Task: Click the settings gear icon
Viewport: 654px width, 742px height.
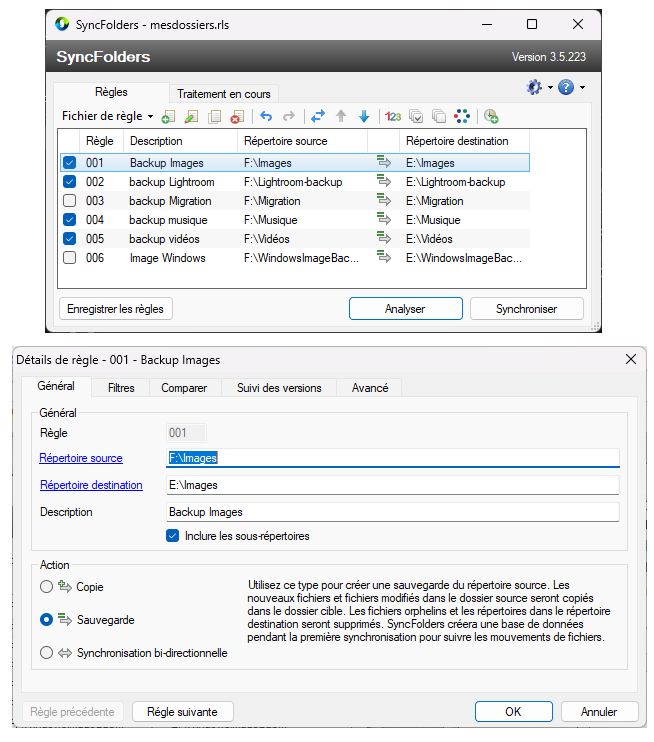Action: pos(534,87)
